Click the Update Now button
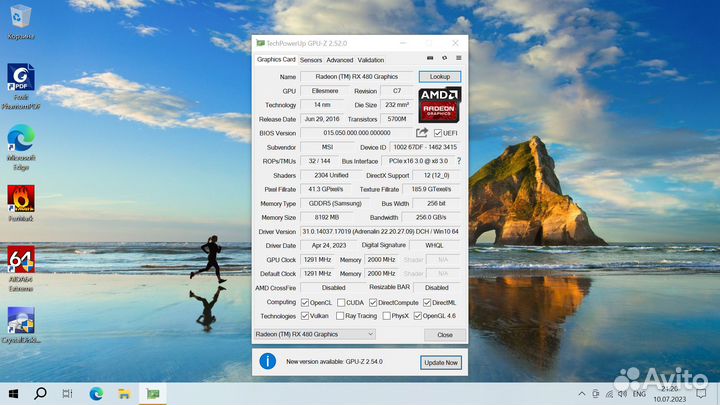The image size is (720, 405). coord(440,363)
